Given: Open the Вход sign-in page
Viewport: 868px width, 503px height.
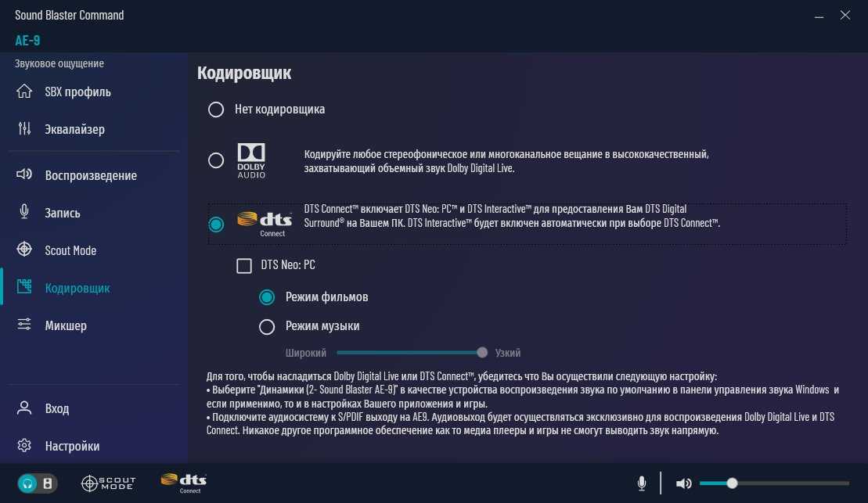Looking at the screenshot, I should coord(56,408).
